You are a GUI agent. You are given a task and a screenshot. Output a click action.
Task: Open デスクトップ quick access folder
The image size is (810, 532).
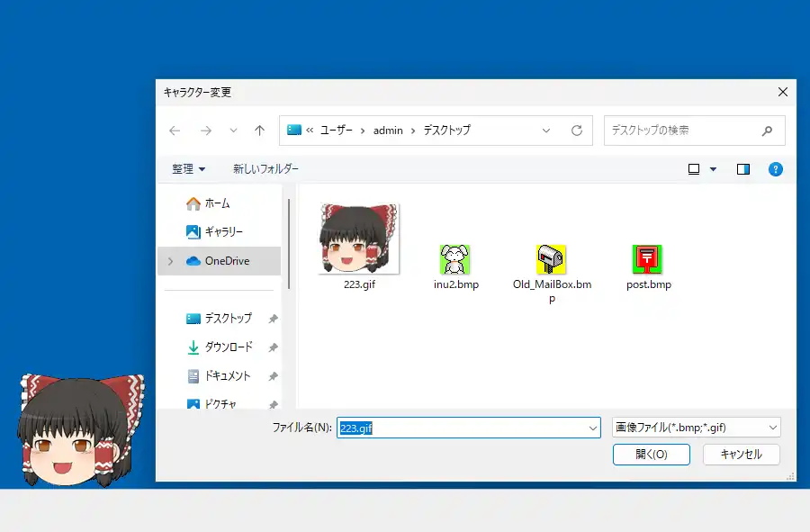coord(219,319)
